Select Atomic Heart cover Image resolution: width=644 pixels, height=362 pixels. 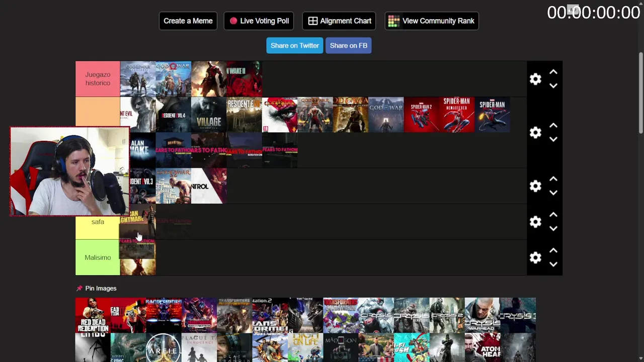click(x=482, y=347)
